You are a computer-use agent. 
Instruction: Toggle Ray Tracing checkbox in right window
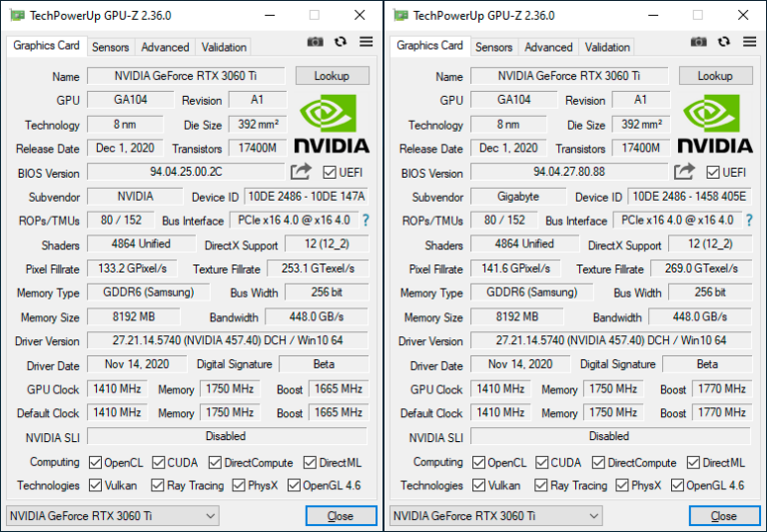541,485
